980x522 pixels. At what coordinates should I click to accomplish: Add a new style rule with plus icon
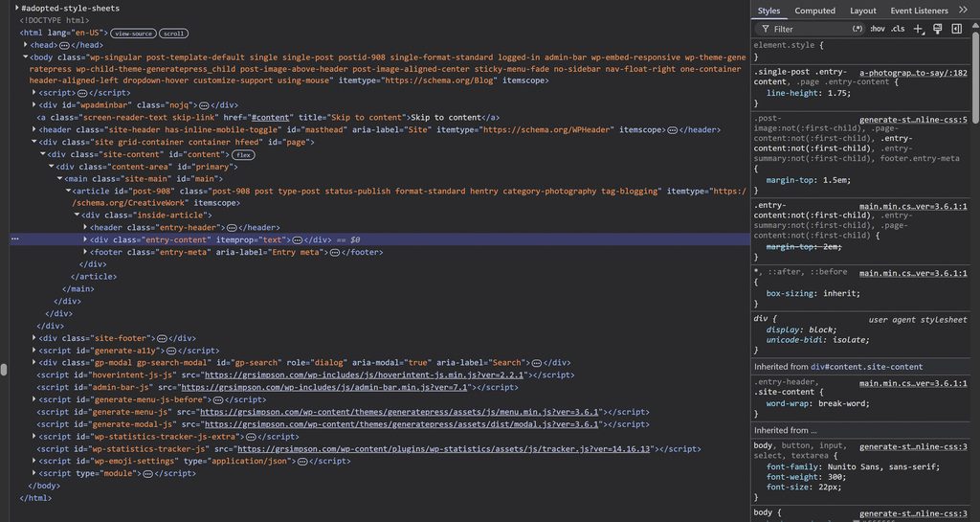coord(918,29)
